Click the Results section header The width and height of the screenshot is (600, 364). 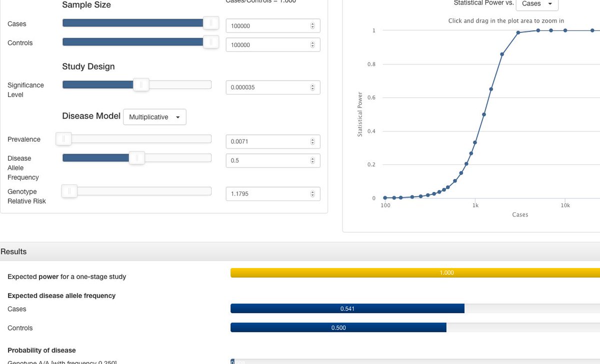click(300, 251)
